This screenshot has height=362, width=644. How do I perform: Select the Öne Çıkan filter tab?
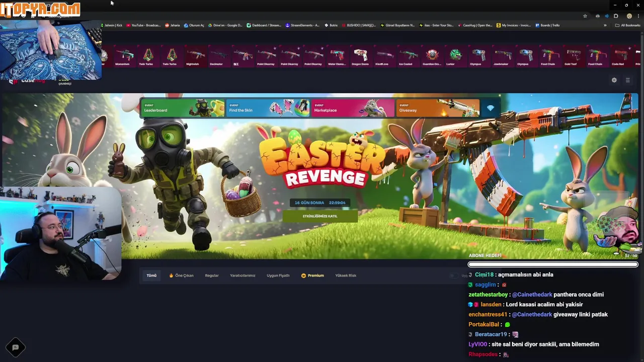[181, 276]
